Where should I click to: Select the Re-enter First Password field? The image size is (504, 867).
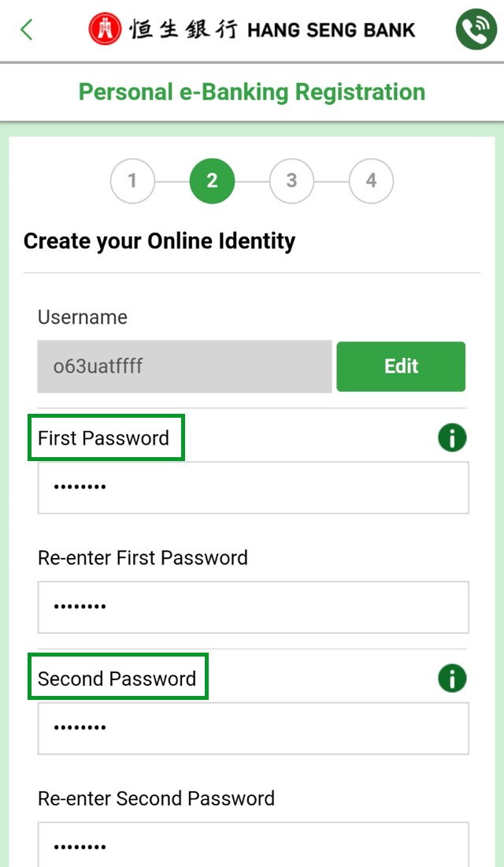252,607
